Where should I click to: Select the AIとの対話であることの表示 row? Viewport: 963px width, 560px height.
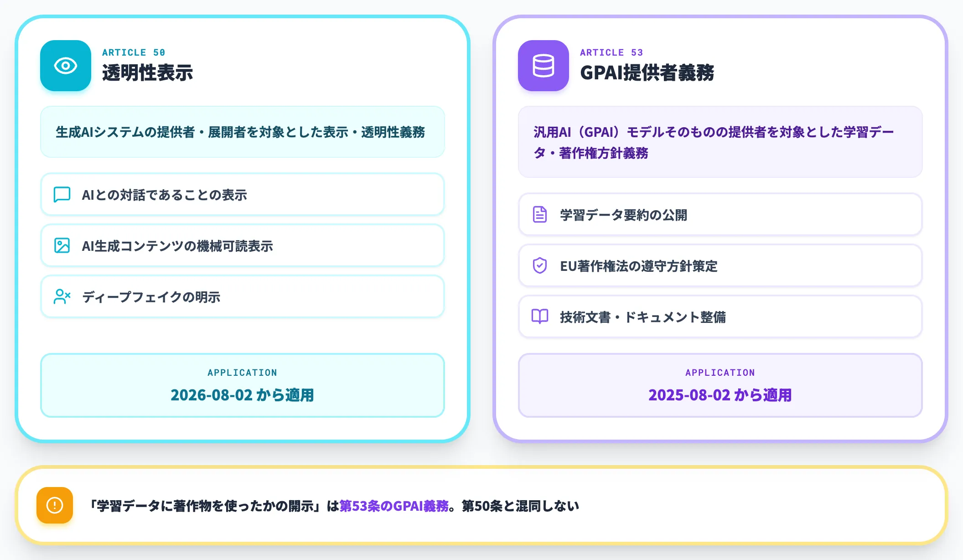[243, 195]
